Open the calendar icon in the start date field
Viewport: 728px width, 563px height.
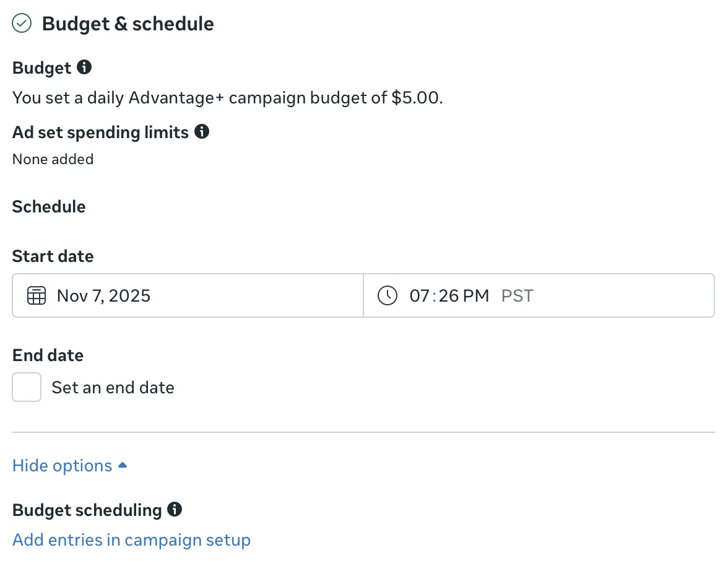point(37,295)
